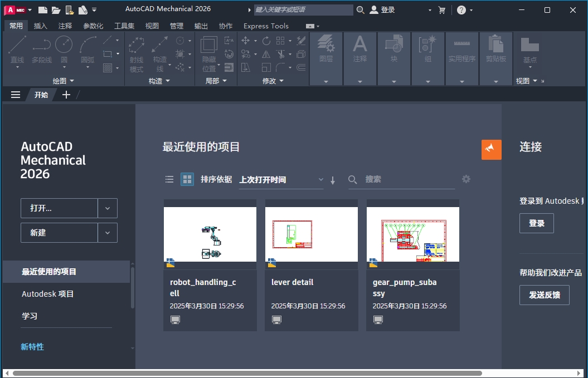Screen dimensions: 588x378
Task: Switch recent projects to list view
Action: point(169,179)
